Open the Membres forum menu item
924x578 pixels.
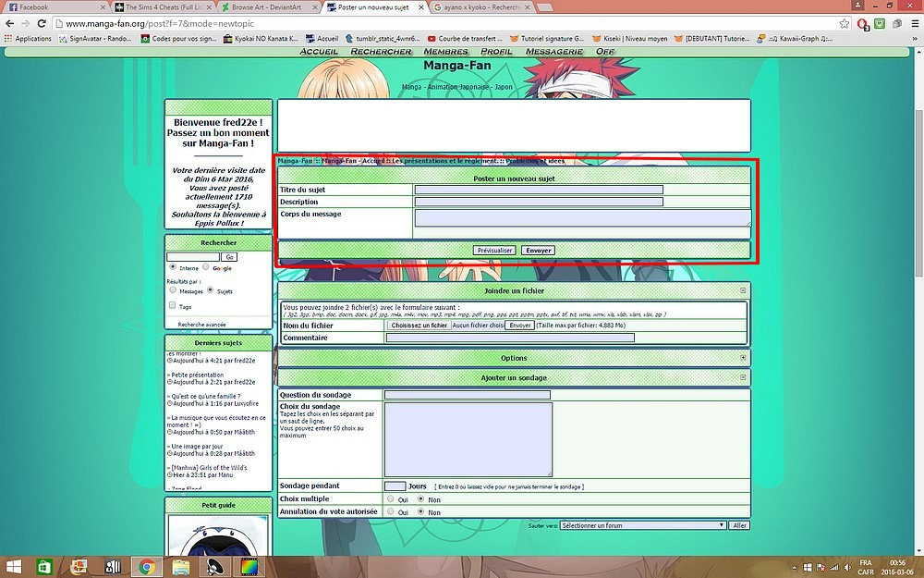[x=445, y=51]
